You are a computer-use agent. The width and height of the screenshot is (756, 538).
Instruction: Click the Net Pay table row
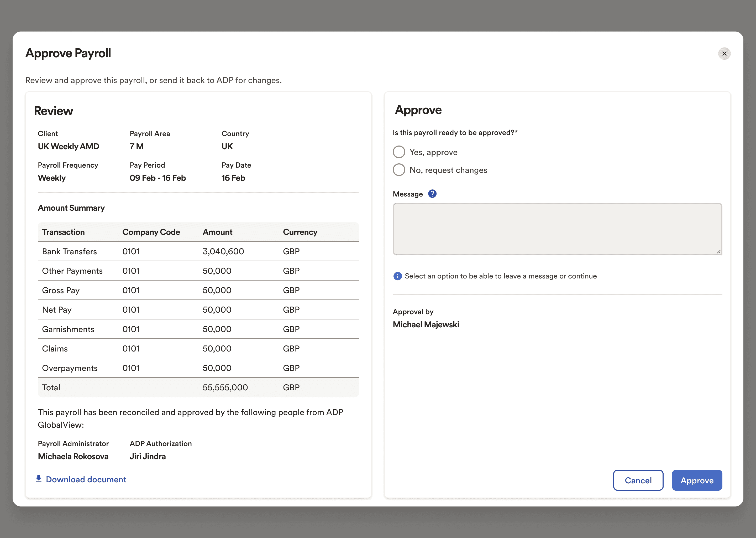click(x=198, y=310)
